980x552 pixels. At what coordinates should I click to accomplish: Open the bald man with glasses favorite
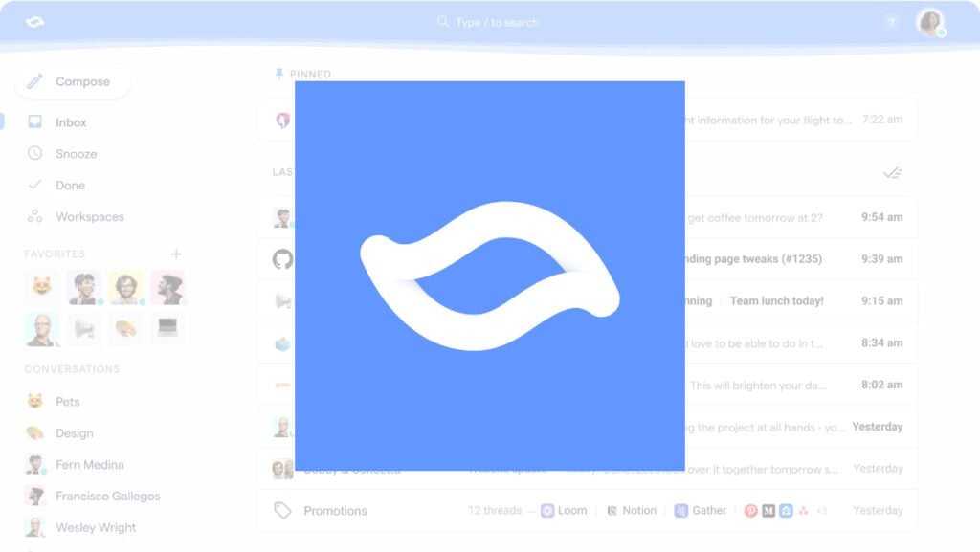coord(42,329)
